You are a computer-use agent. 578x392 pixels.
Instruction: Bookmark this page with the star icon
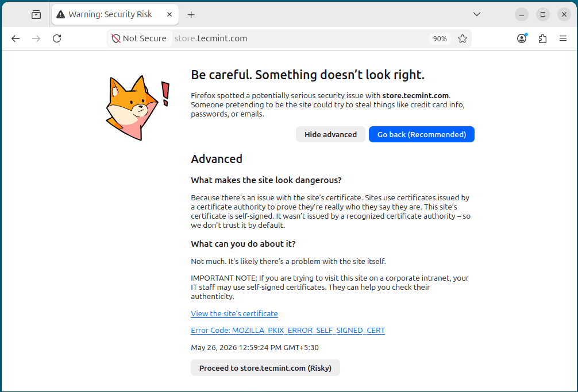point(463,38)
